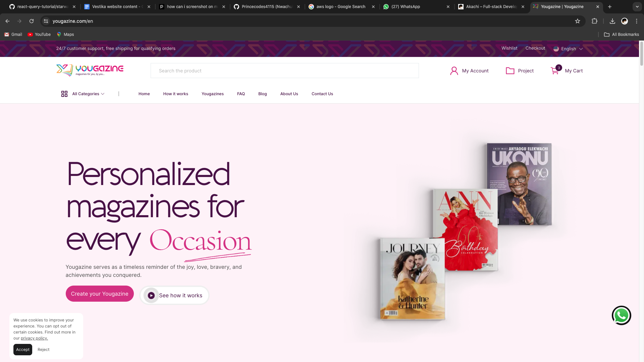Click See how it works button

[174, 295]
